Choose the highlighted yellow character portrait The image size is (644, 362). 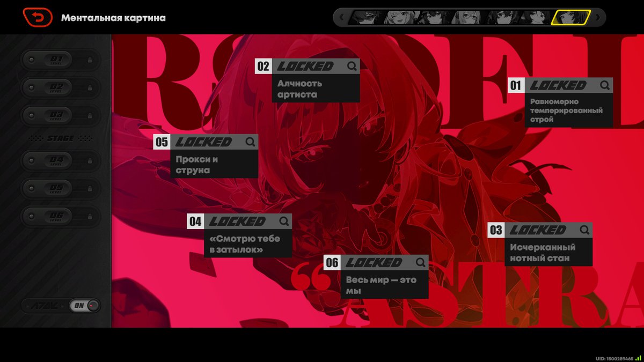tap(570, 18)
